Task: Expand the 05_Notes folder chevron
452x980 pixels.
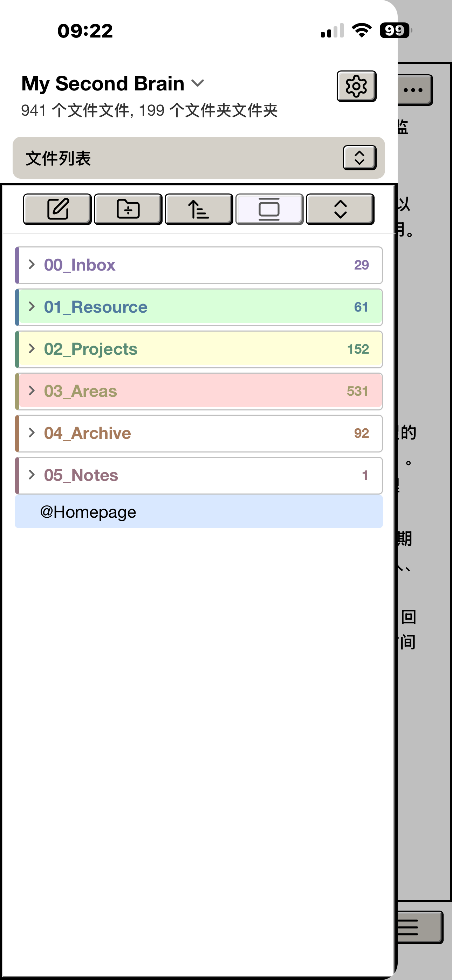Action: (32, 475)
